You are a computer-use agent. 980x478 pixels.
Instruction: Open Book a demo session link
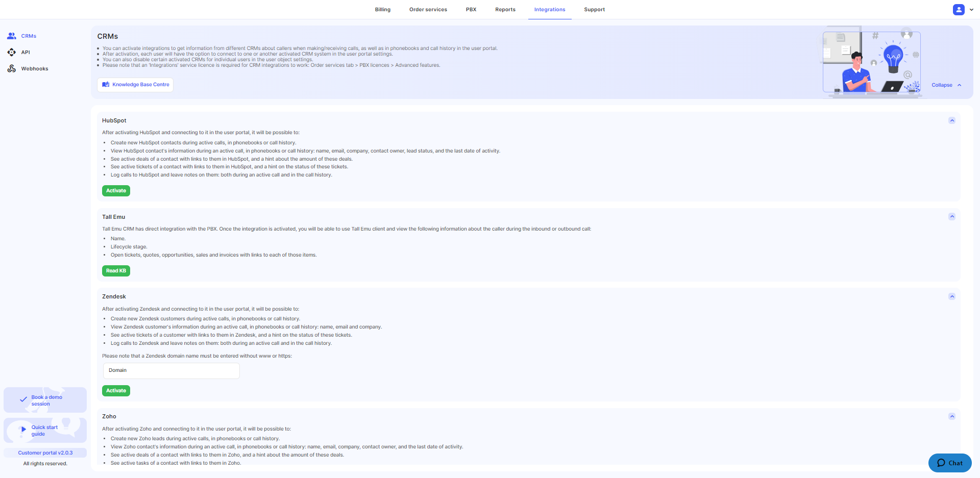tap(45, 400)
